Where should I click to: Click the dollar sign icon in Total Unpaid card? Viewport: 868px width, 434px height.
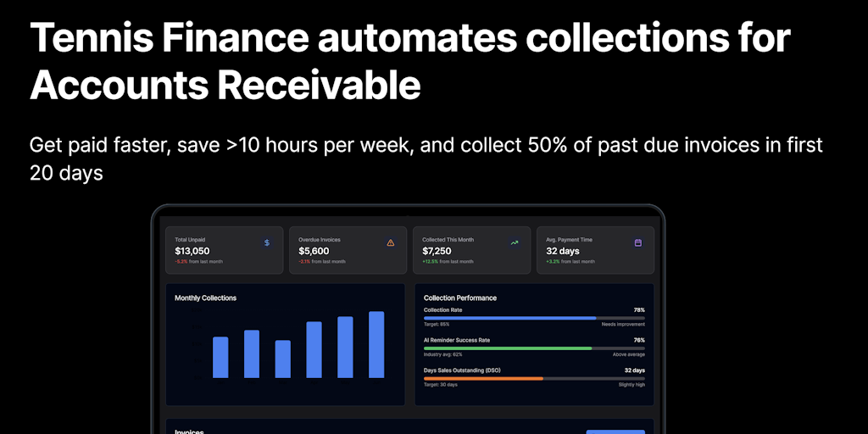[267, 242]
